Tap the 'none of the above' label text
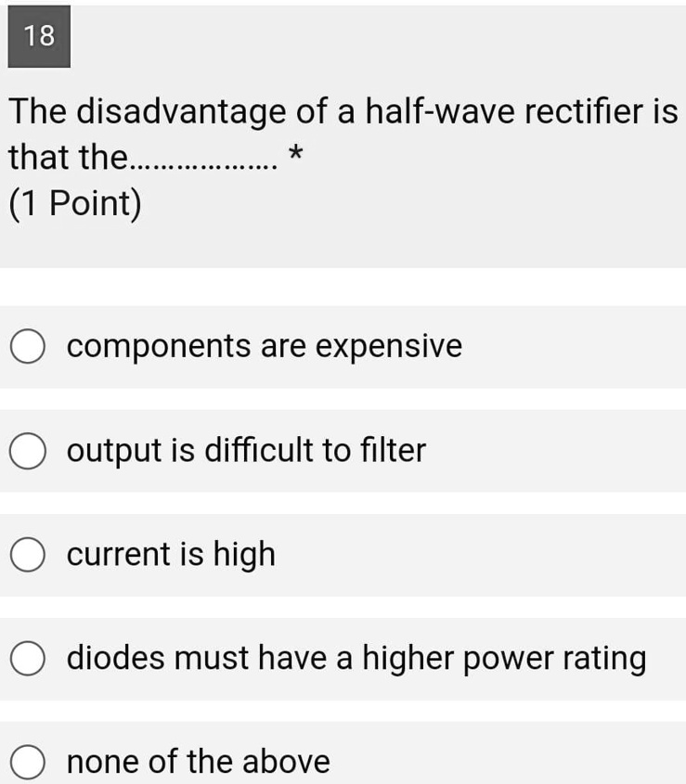686x784 pixels. pos(199,762)
